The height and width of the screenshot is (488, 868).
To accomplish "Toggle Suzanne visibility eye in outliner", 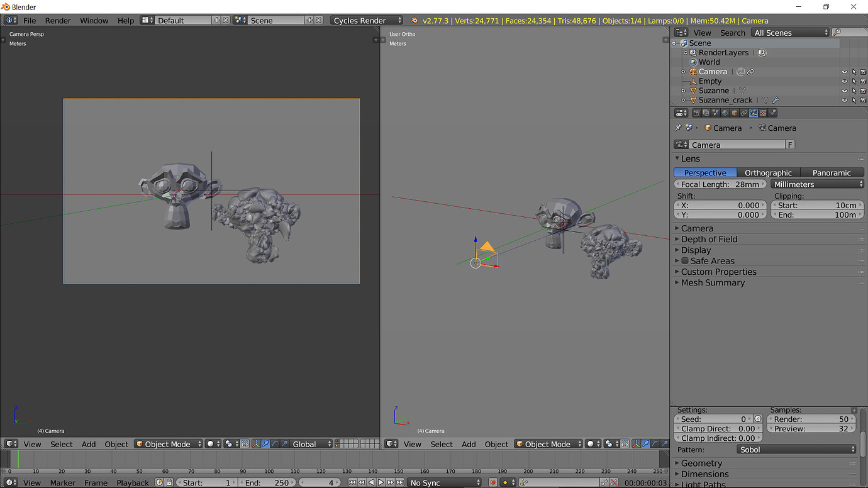I will [x=845, y=91].
